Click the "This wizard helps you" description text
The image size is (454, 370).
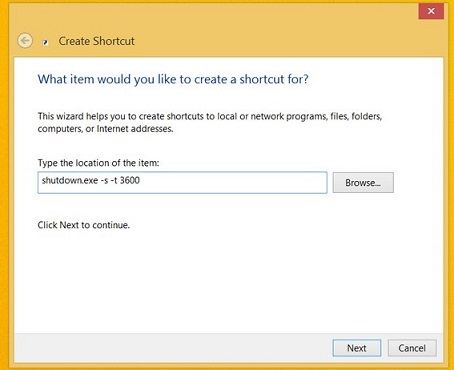[210, 122]
